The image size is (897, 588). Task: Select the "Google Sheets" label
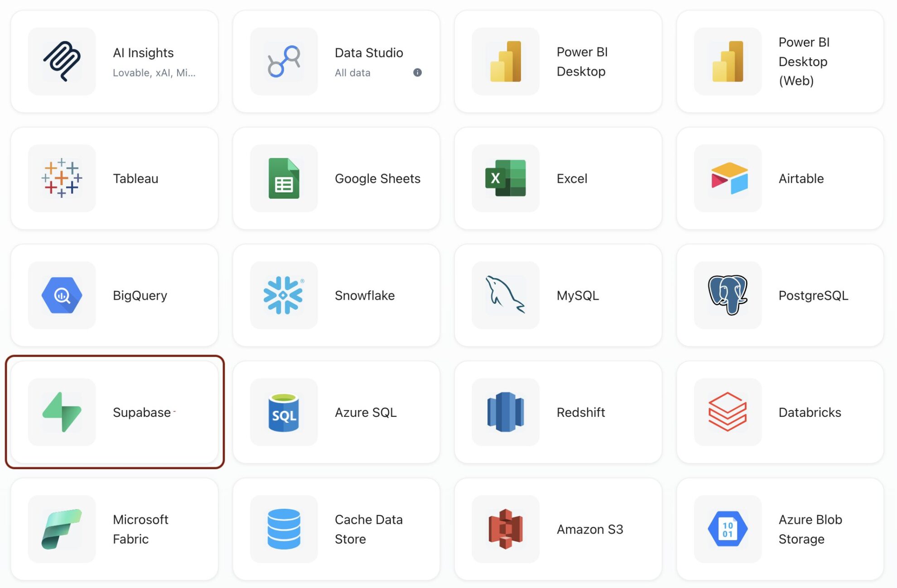coord(377,179)
